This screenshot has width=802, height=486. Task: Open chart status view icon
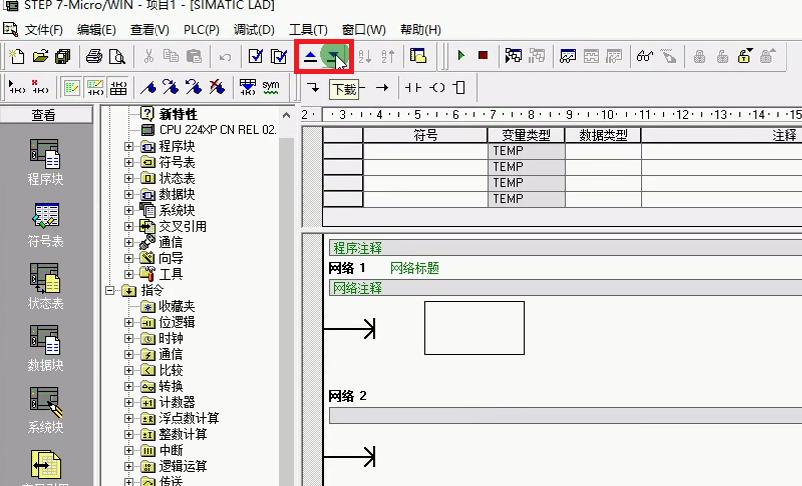point(568,55)
